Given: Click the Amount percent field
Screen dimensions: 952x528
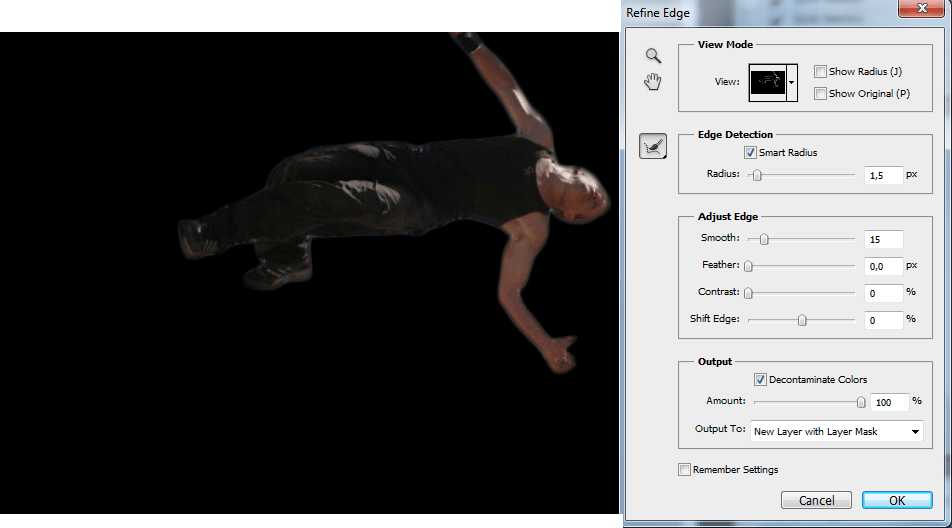Looking at the screenshot, I should pyautogui.click(x=889, y=402).
